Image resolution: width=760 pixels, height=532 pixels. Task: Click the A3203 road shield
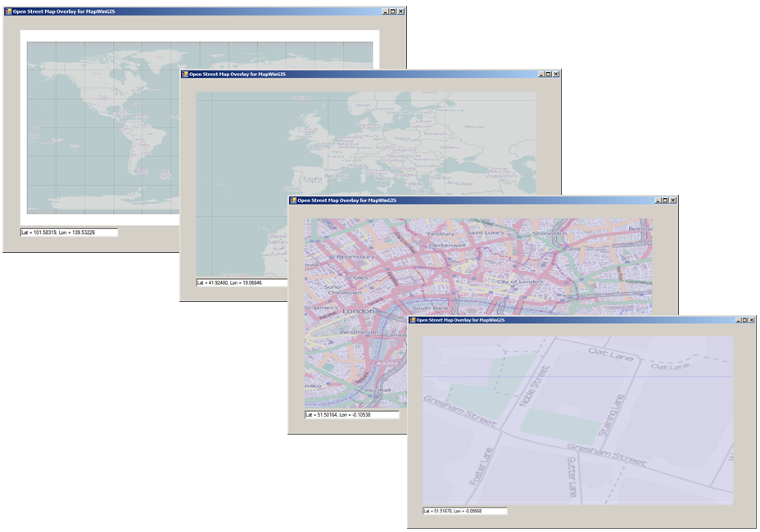387,363
